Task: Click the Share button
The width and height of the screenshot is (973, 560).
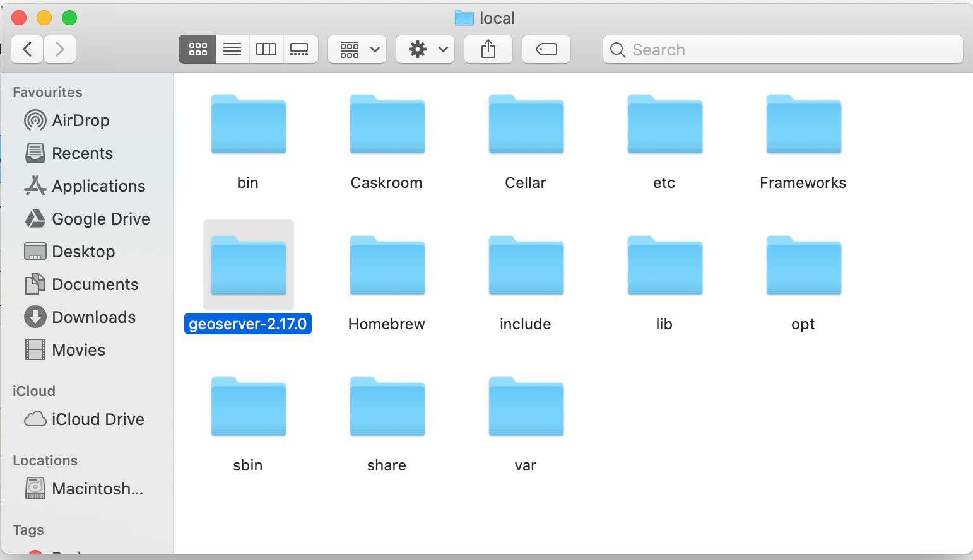Action: (488, 49)
